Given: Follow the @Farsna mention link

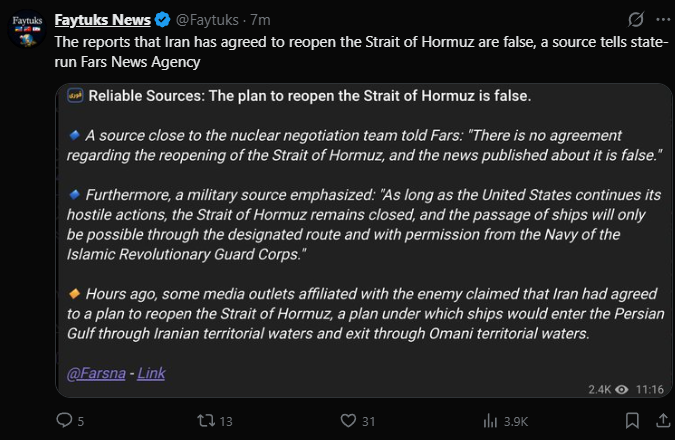Looking at the screenshot, I should pos(96,373).
